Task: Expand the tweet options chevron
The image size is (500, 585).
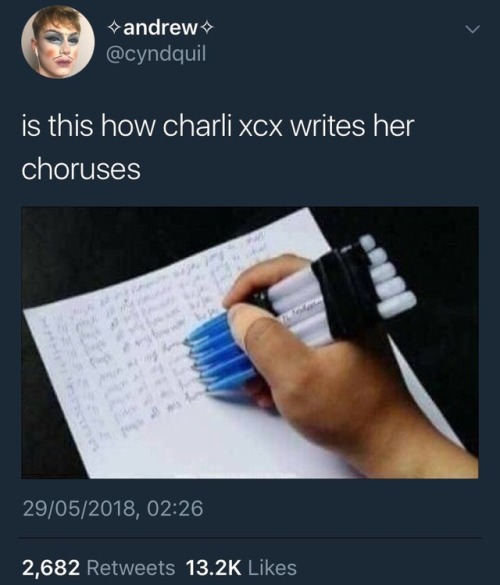Action: click(472, 29)
